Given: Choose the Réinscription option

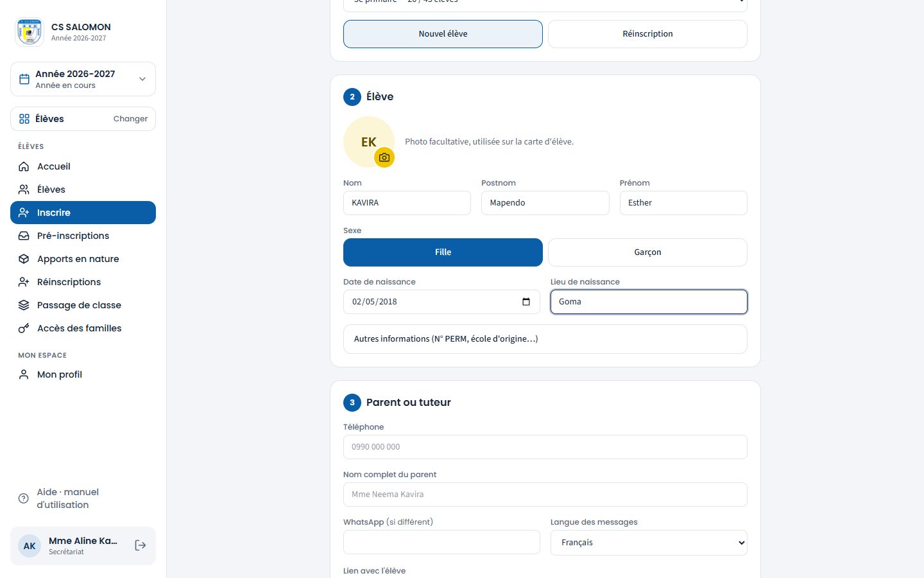Looking at the screenshot, I should 647,34.
